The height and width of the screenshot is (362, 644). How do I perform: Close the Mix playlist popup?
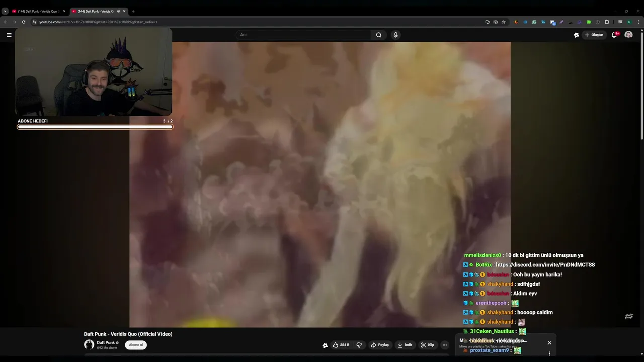tap(549, 343)
